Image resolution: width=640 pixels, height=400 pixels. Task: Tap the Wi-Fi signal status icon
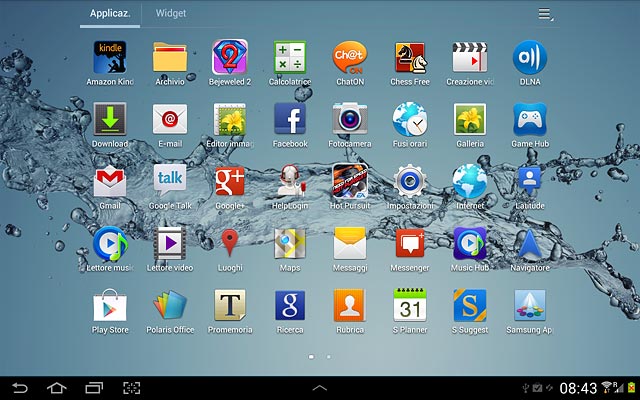(x=607, y=387)
